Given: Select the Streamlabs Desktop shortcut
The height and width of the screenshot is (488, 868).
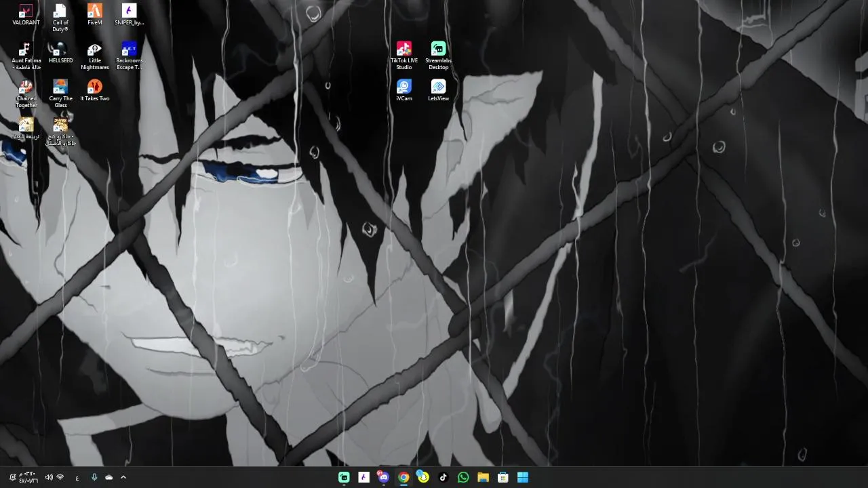Looking at the screenshot, I should (438, 56).
